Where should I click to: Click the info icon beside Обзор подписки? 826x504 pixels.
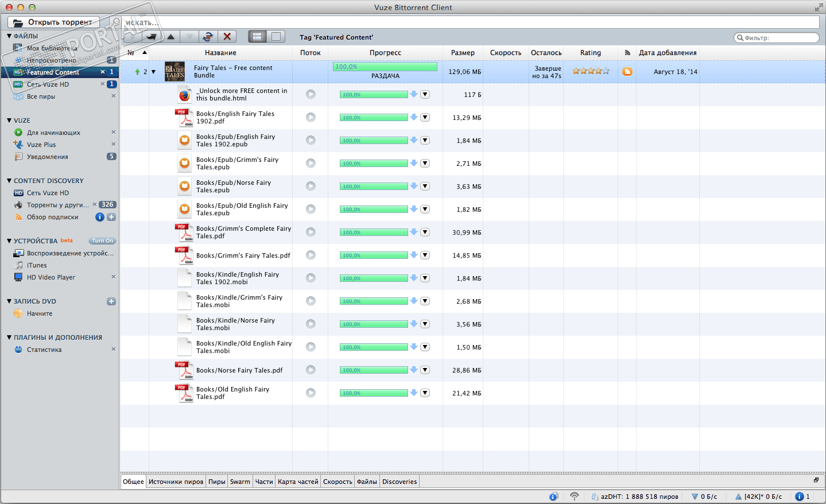pos(100,217)
